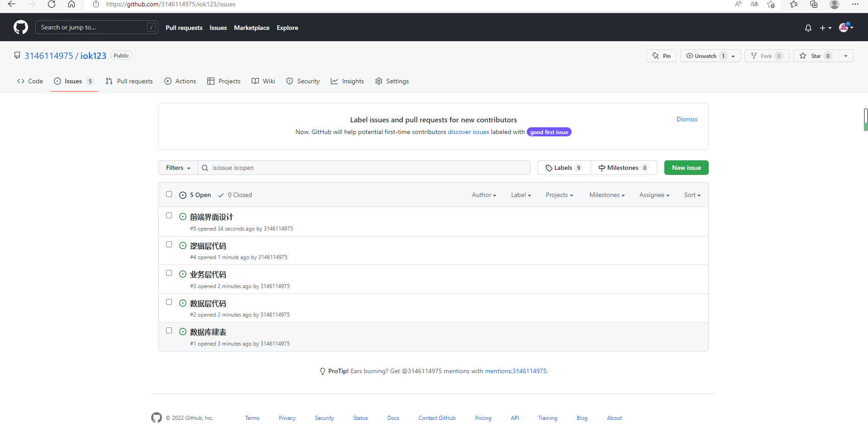Image resolution: width=868 pixels, height=438 pixels.
Task: Check the select-all issues checkbox
Action: pos(169,194)
